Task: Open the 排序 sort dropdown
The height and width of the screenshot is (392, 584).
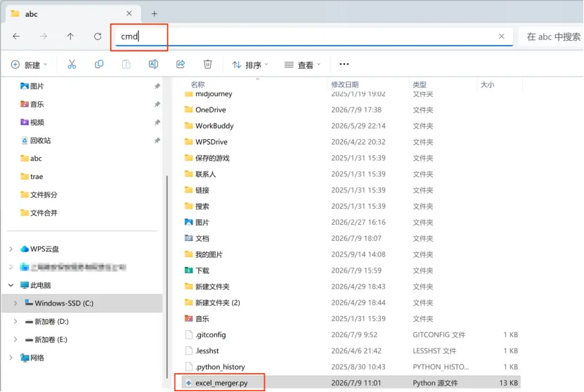Action: tap(250, 65)
